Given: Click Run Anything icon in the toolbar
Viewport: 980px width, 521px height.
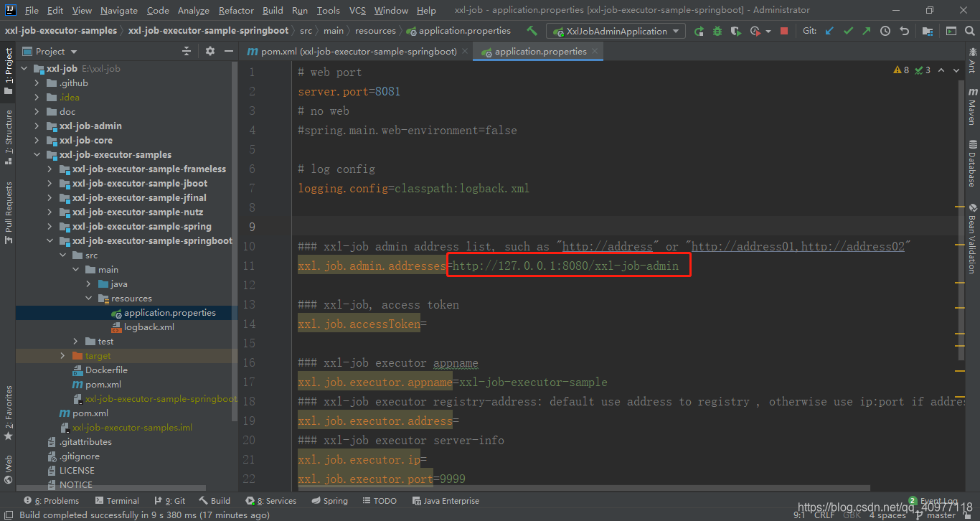Looking at the screenshot, I should click(x=951, y=31).
